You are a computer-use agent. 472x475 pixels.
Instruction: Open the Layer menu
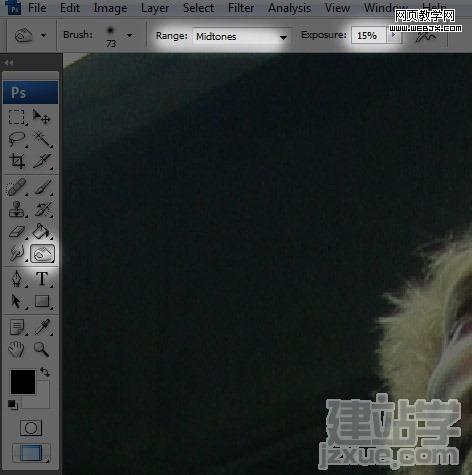tap(155, 8)
